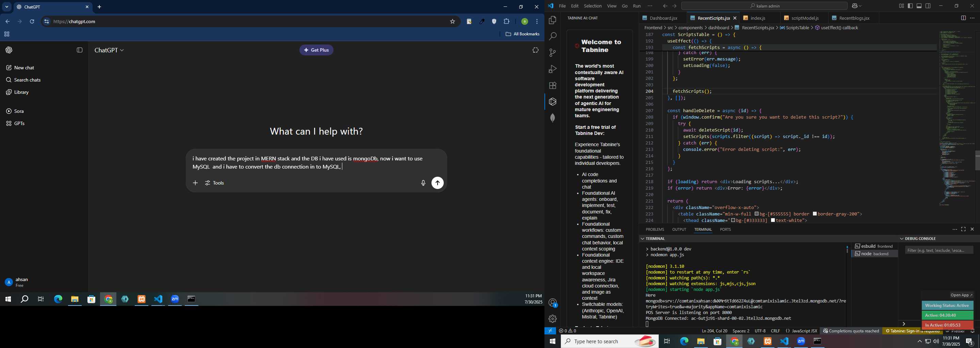The width and height of the screenshot is (980, 348).
Task: Attach a file with the plus icon
Action: [195, 183]
